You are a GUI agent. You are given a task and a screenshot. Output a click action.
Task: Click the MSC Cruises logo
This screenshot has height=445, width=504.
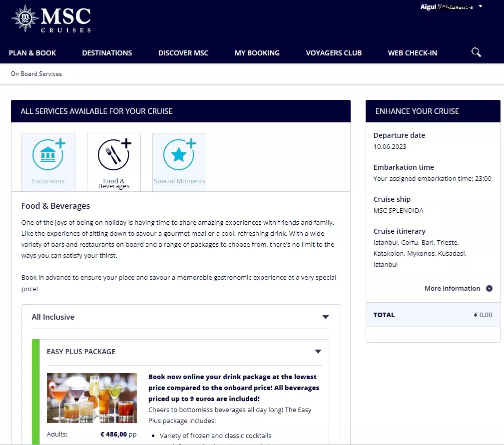51,18
